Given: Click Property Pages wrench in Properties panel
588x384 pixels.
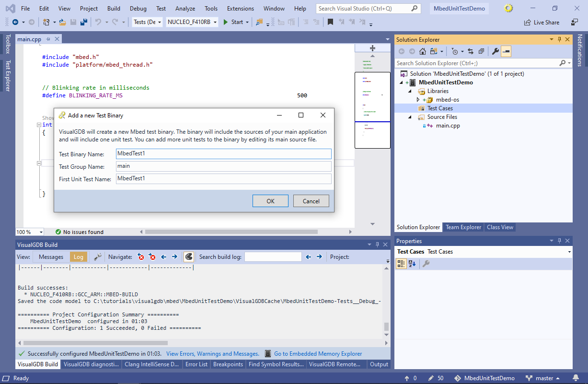Looking at the screenshot, I should click(426, 264).
